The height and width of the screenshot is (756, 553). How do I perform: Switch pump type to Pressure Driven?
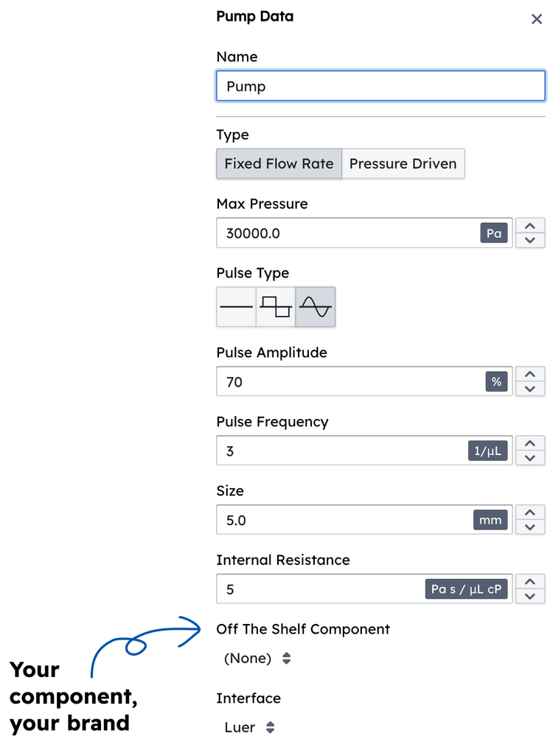[x=403, y=164]
